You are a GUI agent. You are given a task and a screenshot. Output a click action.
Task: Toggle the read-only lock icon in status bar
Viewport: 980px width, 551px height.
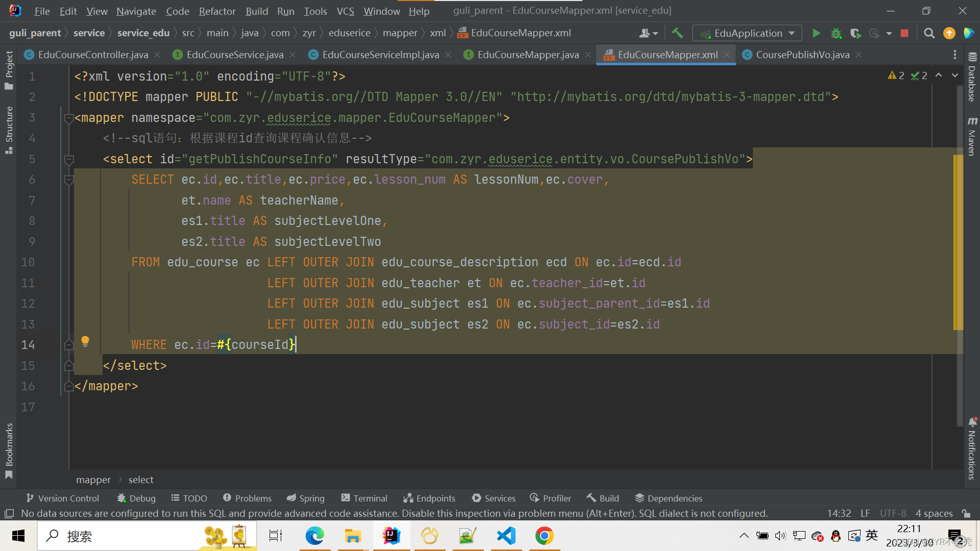(966, 513)
